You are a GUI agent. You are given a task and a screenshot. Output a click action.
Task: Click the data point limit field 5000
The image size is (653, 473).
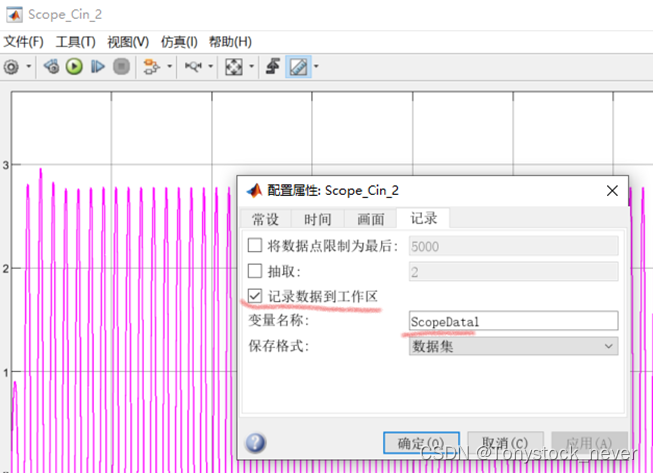[x=513, y=246]
